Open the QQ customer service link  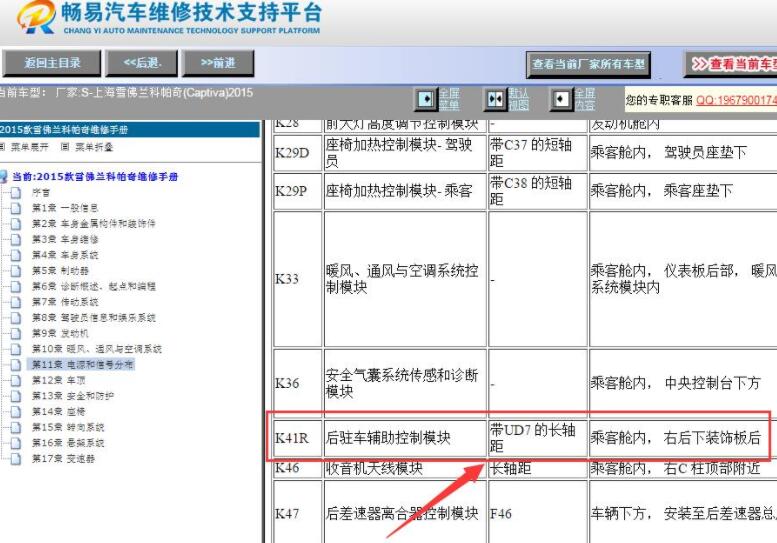pyautogui.click(x=736, y=101)
